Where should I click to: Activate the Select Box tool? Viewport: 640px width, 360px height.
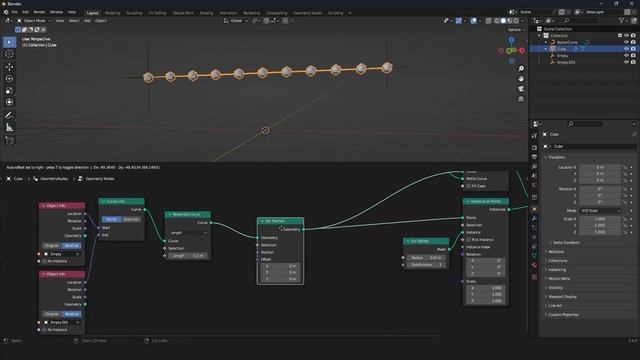[9, 42]
